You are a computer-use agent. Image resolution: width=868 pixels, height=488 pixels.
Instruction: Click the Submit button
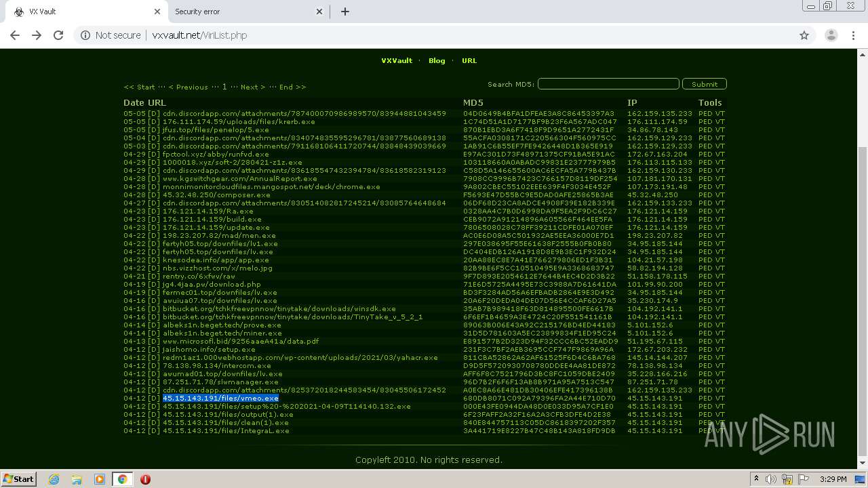click(x=705, y=84)
